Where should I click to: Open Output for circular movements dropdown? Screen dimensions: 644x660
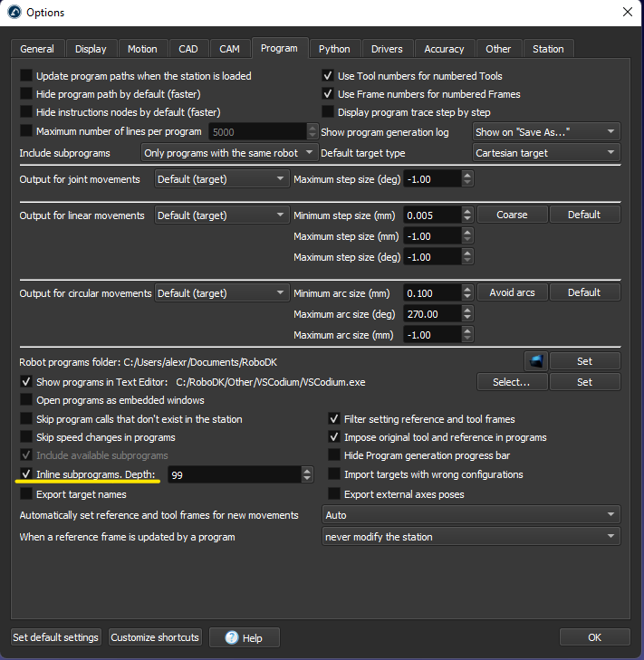(222, 293)
